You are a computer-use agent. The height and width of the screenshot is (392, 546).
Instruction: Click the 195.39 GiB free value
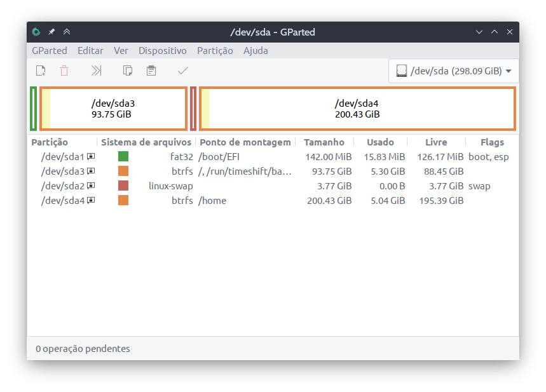point(441,201)
